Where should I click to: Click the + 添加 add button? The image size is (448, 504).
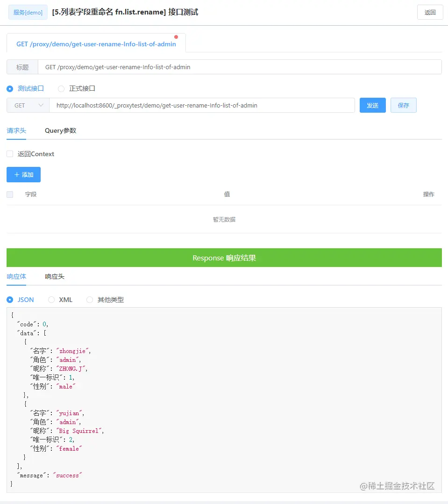tap(23, 174)
